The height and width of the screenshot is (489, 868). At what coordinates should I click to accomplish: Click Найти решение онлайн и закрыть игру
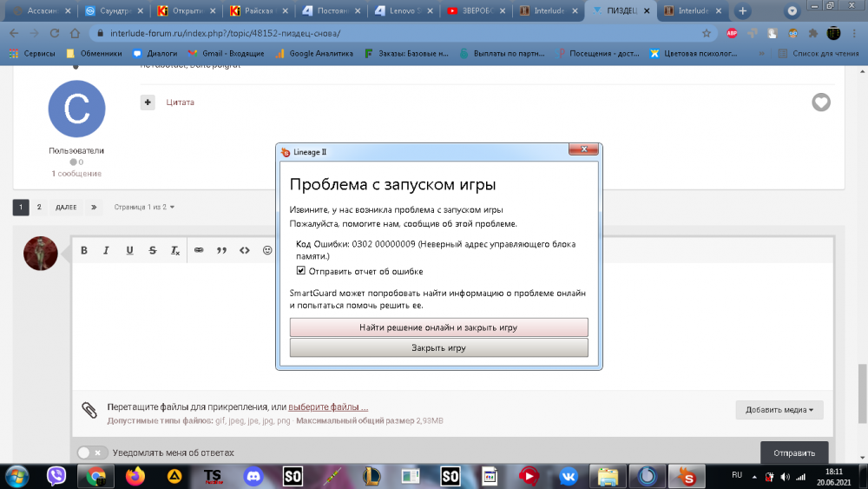pyautogui.click(x=438, y=327)
